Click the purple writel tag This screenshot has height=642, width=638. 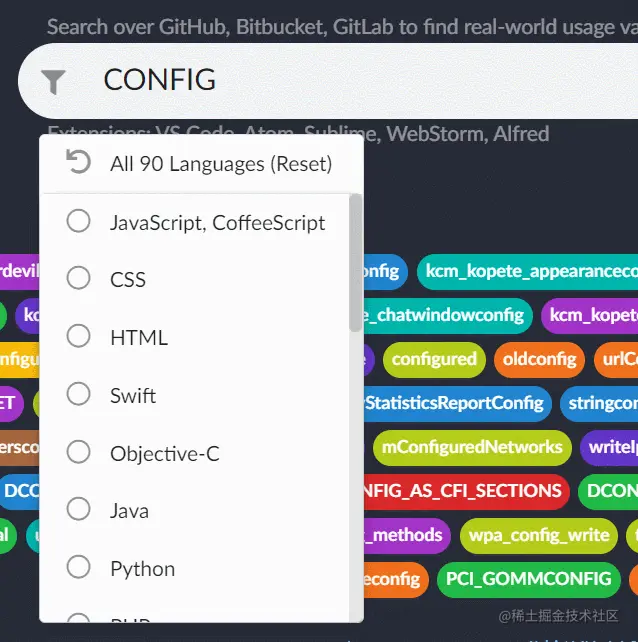click(x=609, y=448)
